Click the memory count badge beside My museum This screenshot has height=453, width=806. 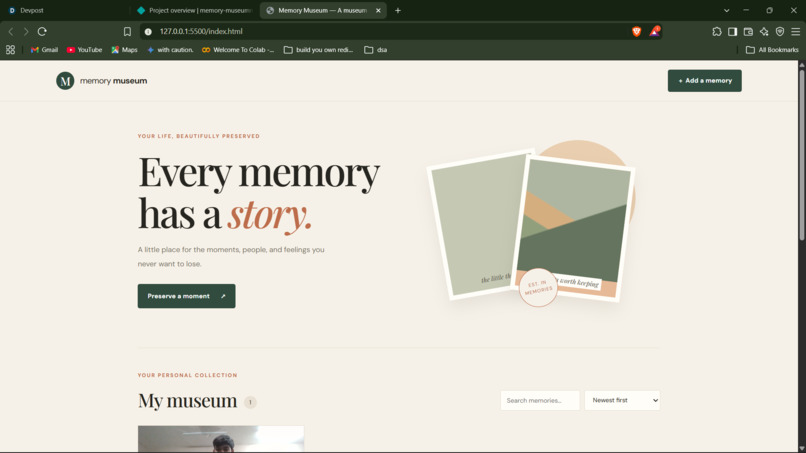(250, 402)
